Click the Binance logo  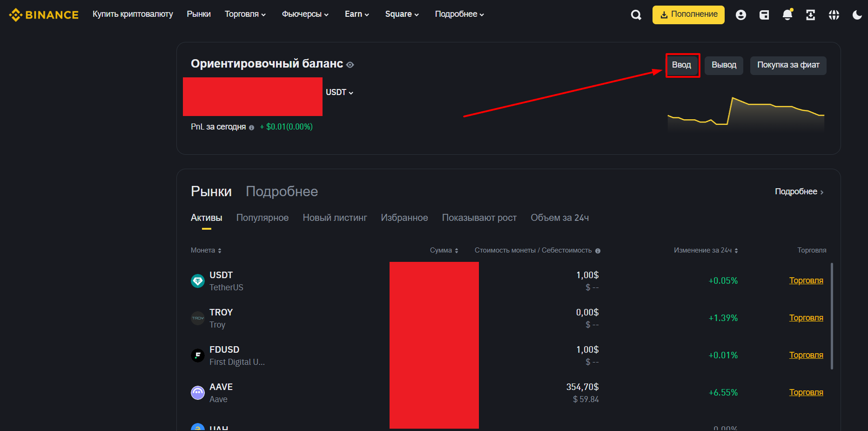[x=44, y=14]
